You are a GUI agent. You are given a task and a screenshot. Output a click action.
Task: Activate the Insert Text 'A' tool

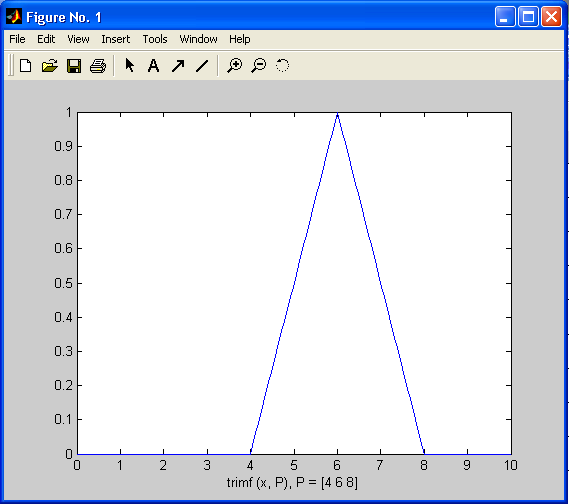[x=153, y=66]
